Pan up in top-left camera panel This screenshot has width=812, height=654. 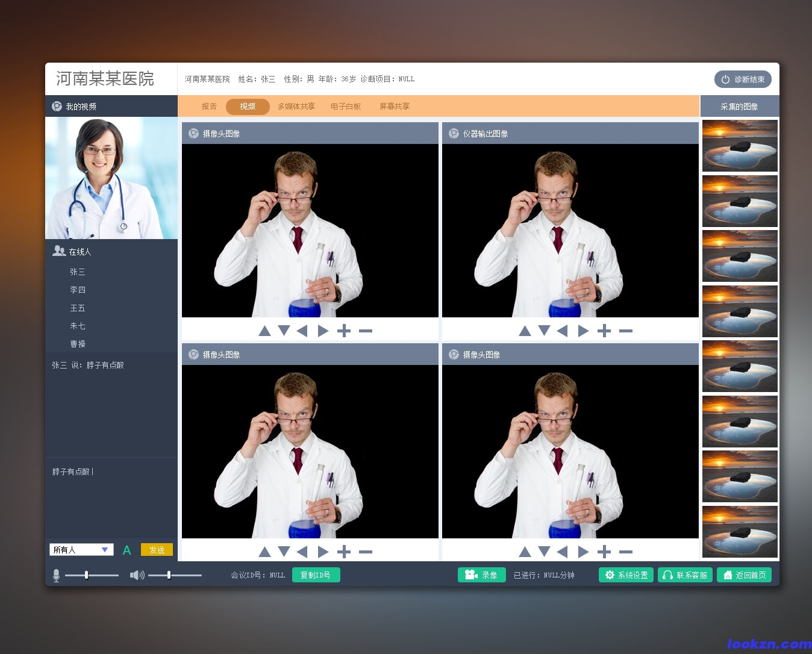tap(264, 331)
